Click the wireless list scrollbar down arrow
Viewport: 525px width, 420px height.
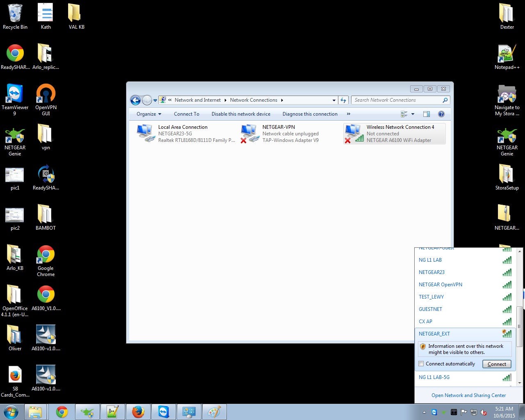coord(520,383)
